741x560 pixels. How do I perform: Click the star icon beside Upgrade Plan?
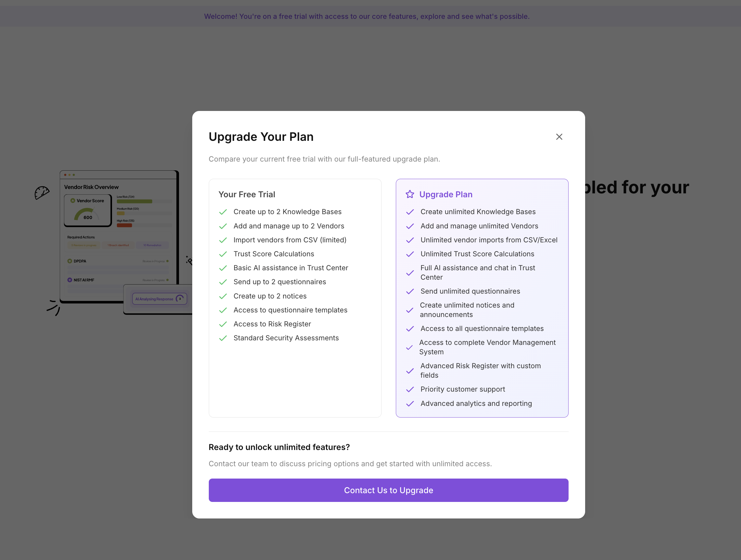410,194
